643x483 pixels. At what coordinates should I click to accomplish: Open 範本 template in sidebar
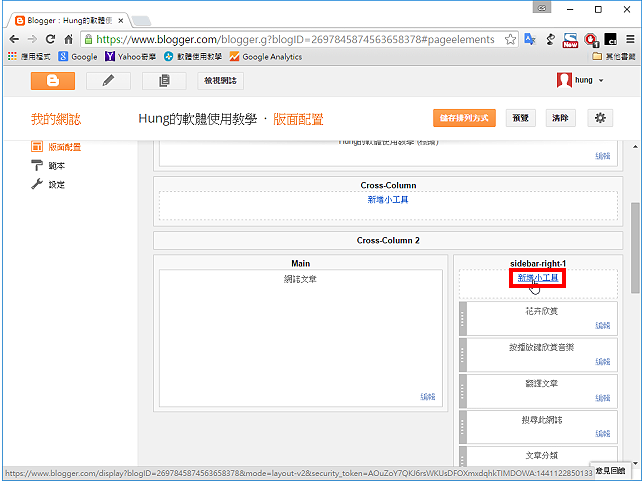coord(57,166)
